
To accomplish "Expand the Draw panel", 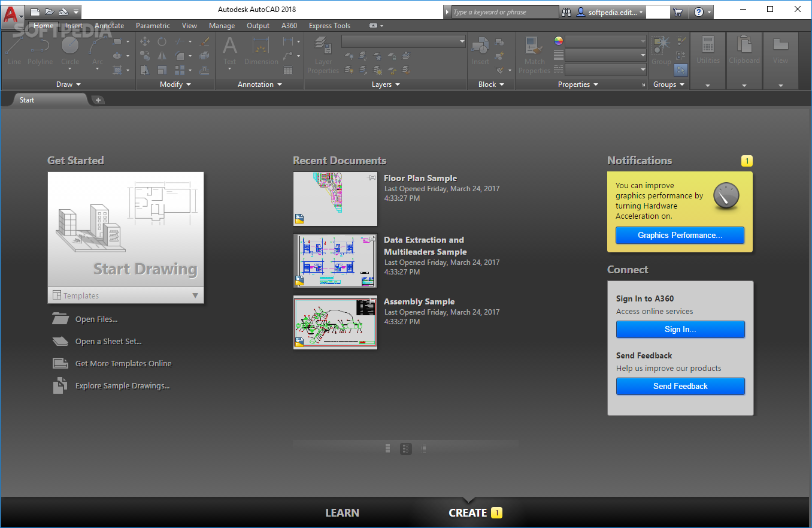I will pyautogui.click(x=68, y=85).
